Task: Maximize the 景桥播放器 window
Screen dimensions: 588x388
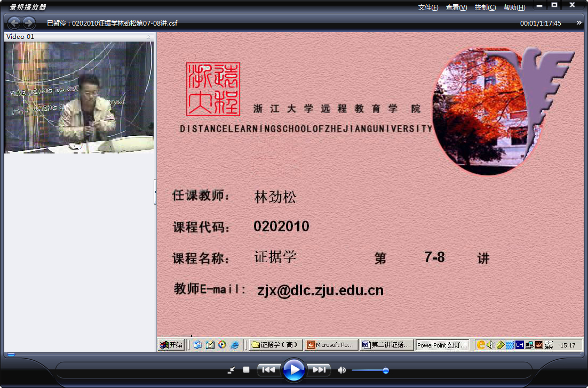Action: coord(554,5)
